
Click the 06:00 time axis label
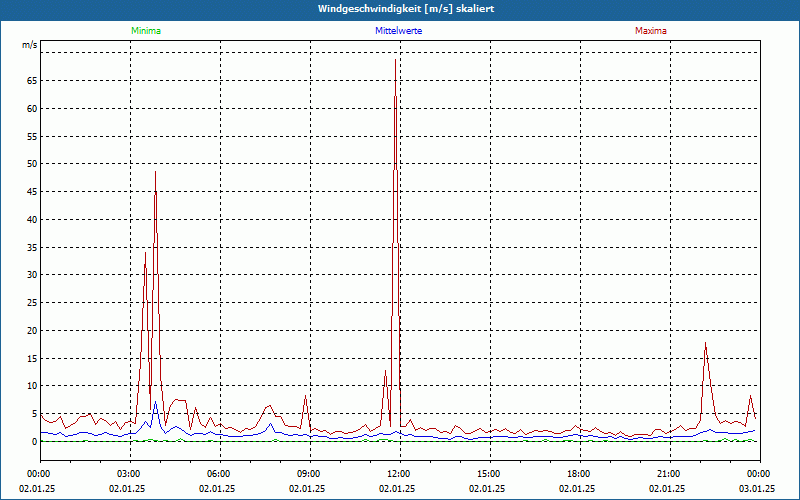[x=220, y=474]
